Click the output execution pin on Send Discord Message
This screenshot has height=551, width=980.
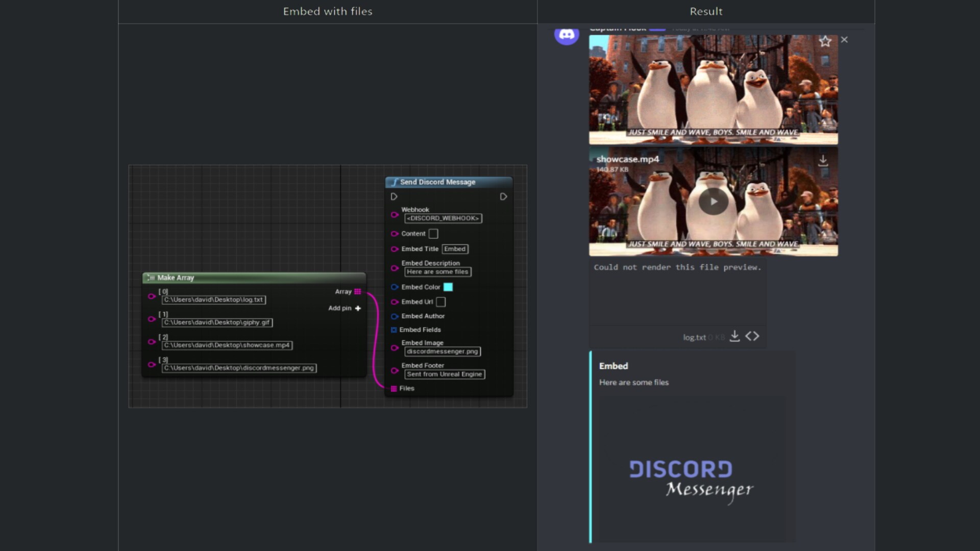pyautogui.click(x=503, y=197)
